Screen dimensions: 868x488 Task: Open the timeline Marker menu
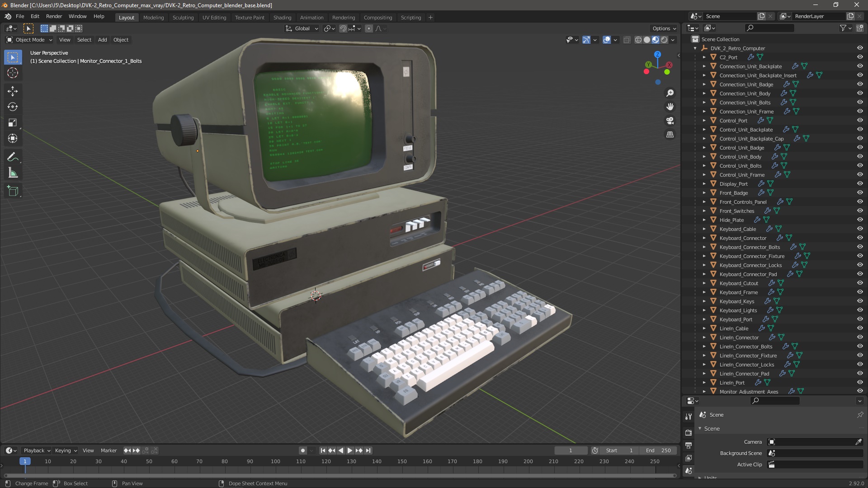click(x=108, y=450)
